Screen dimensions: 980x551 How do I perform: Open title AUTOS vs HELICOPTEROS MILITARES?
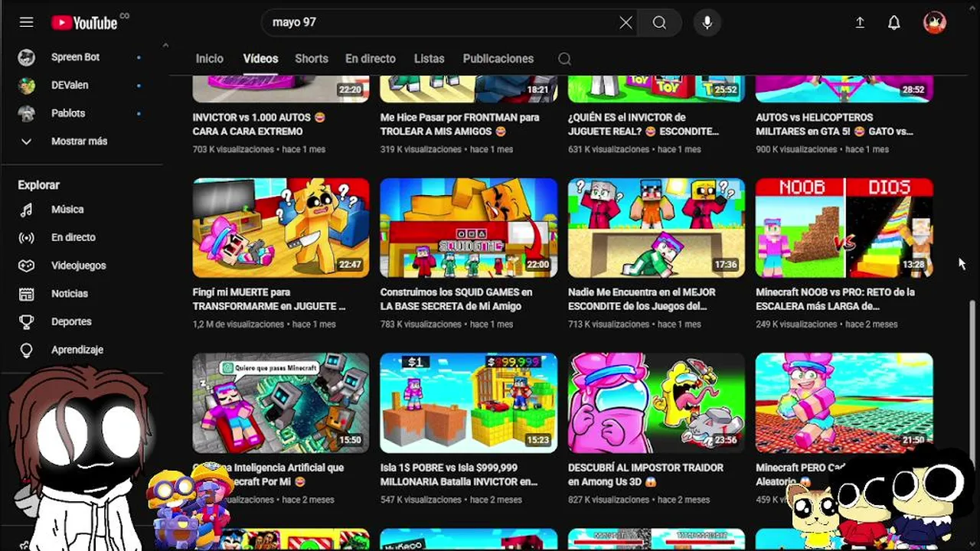pos(835,125)
